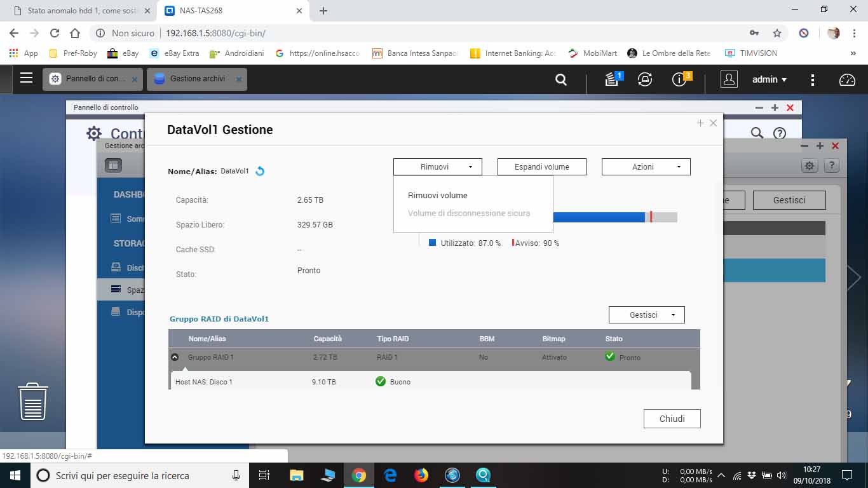Click the three-dot more options icon
This screenshot has width=868, height=488.
pyautogui.click(x=813, y=79)
